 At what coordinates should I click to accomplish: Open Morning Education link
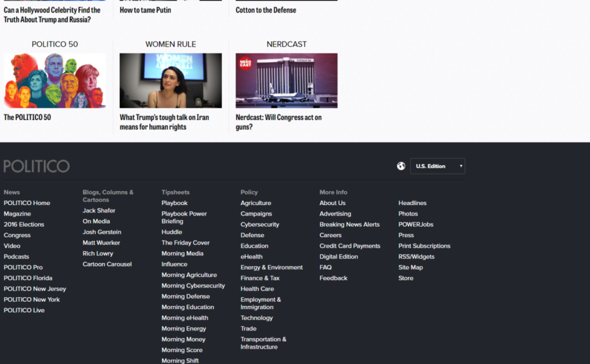pos(188,307)
